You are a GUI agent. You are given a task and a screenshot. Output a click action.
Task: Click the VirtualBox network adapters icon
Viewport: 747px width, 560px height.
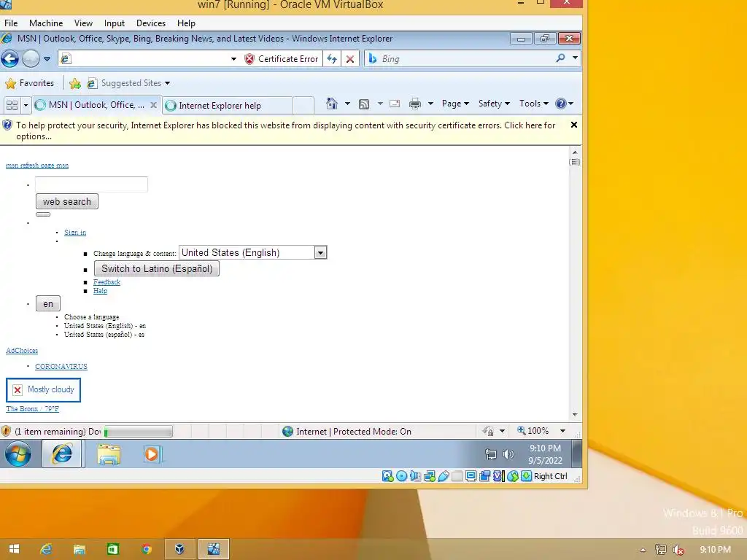(x=429, y=475)
